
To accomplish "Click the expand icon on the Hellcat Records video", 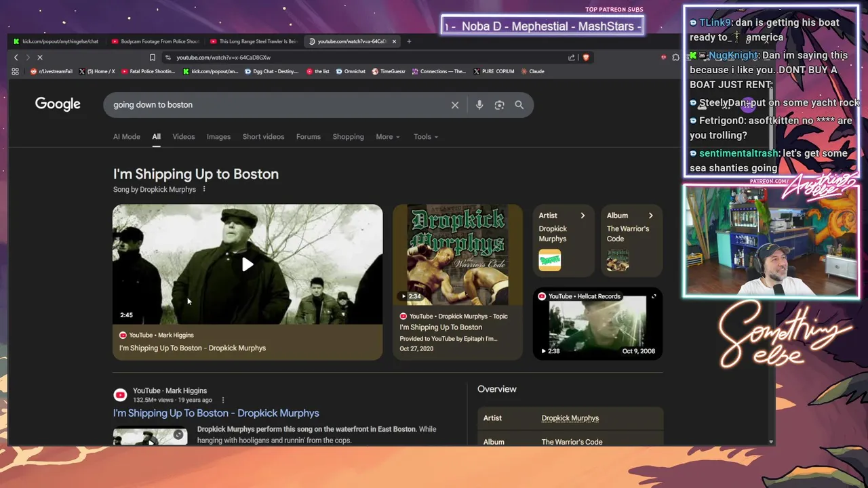I will (x=654, y=296).
